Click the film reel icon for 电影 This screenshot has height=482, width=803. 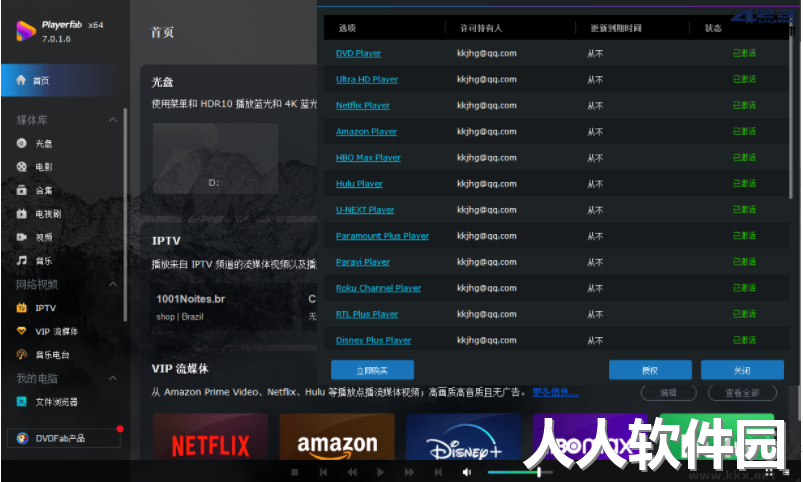[22, 166]
